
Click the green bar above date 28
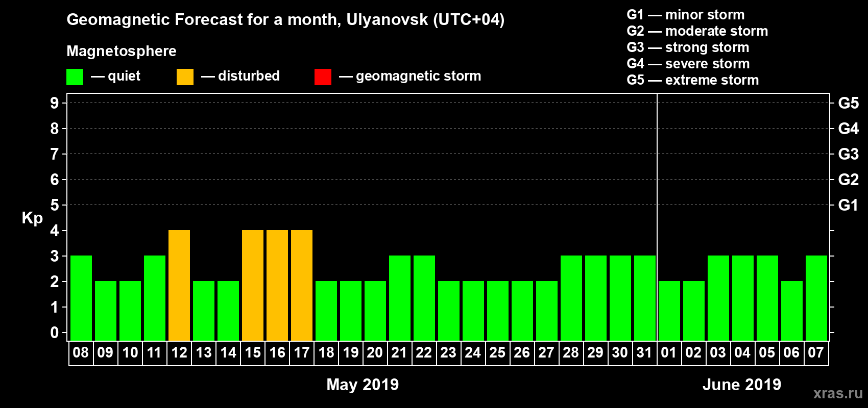(571, 298)
